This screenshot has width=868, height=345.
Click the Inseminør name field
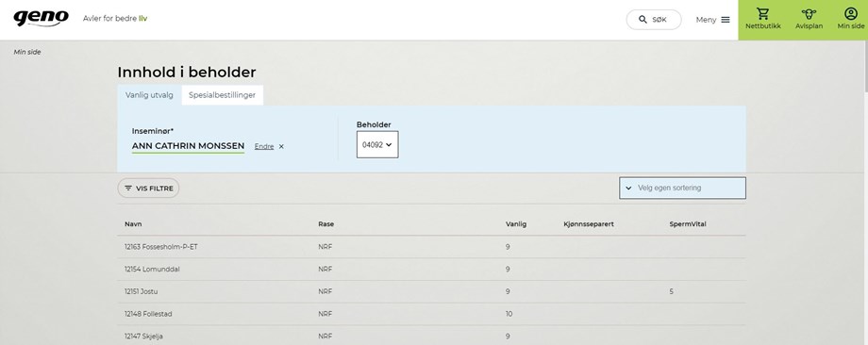pos(188,146)
